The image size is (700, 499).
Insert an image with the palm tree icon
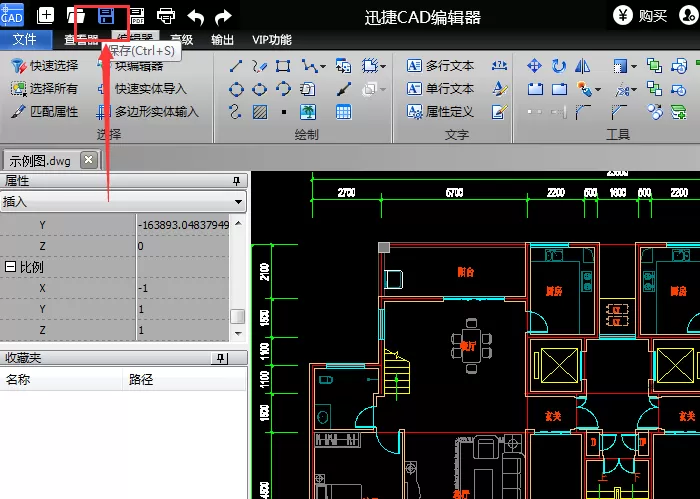[308, 112]
